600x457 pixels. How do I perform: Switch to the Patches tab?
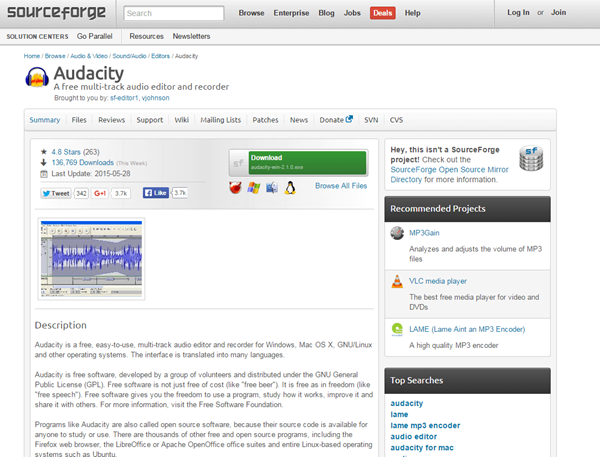[x=265, y=120]
